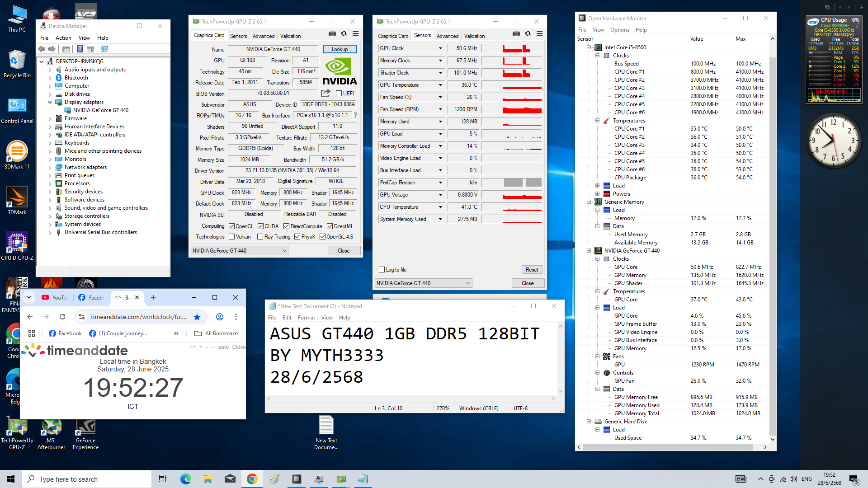Click the Notepad vertical scrollbar down arrow
The height and width of the screenshot is (488, 868).
pyautogui.click(x=561, y=391)
